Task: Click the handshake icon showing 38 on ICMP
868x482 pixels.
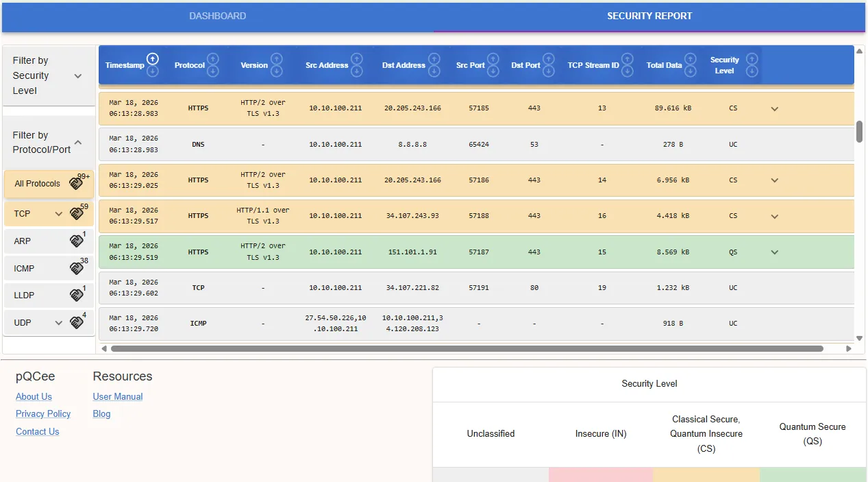Action: coord(77,267)
